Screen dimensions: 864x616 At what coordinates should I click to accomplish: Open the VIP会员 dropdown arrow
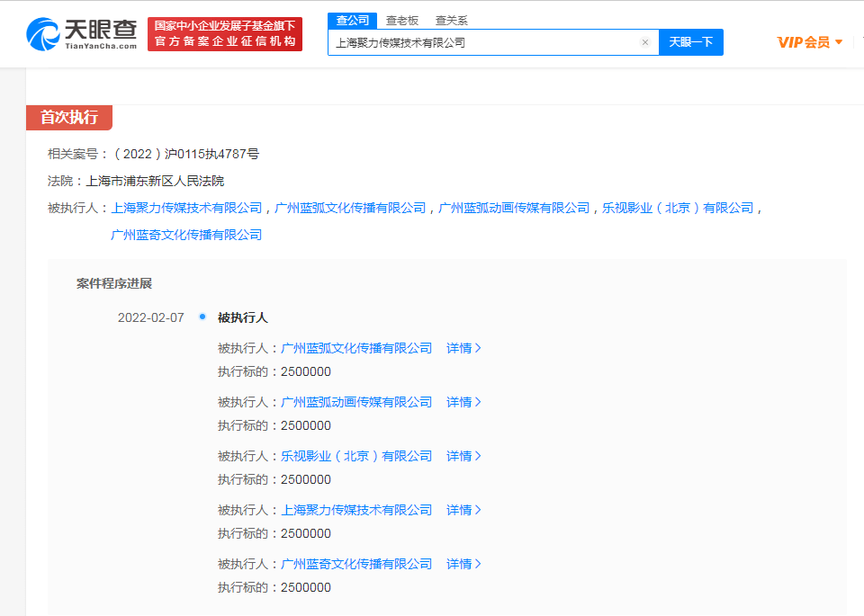pos(839,42)
